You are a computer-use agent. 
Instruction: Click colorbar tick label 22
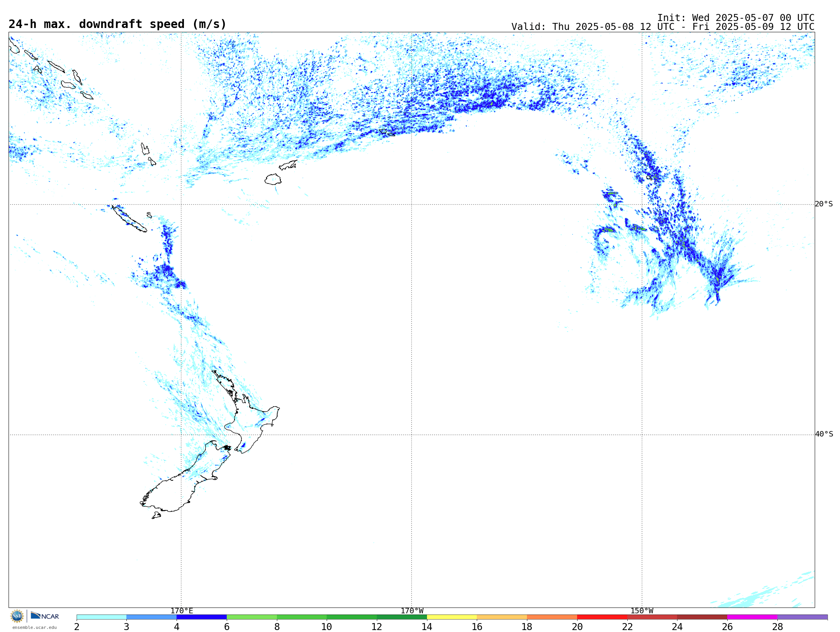tap(627, 627)
